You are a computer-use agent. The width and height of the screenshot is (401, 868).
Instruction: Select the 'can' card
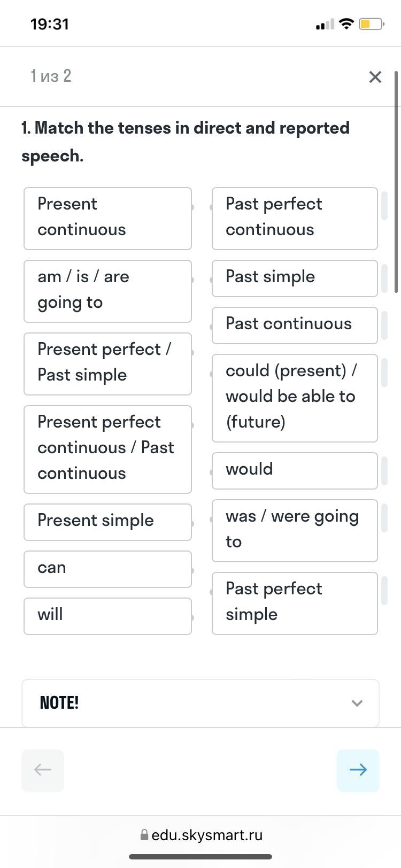point(107,569)
